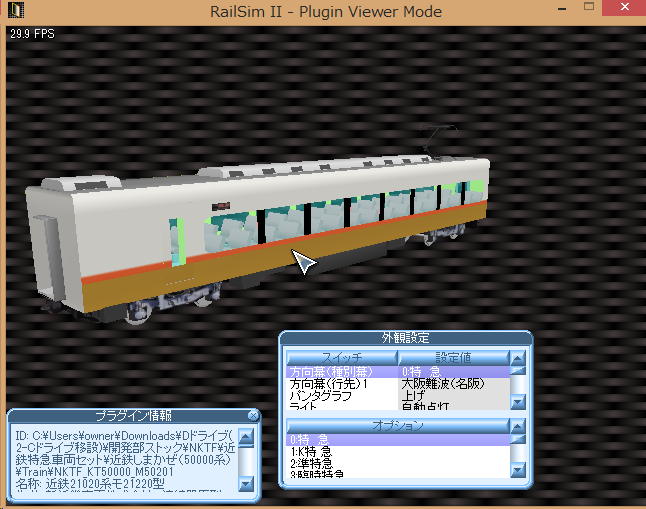Choose option 1:K特 急 in オプション list
The image size is (646, 509).
(x=398, y=452)
